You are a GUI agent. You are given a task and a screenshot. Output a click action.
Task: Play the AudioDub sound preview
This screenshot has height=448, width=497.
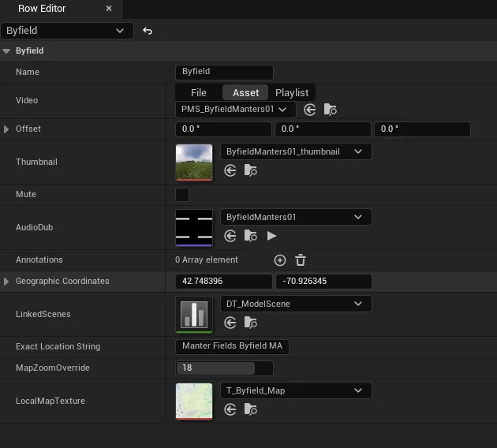pyautogui.click(x=271, y=236)
